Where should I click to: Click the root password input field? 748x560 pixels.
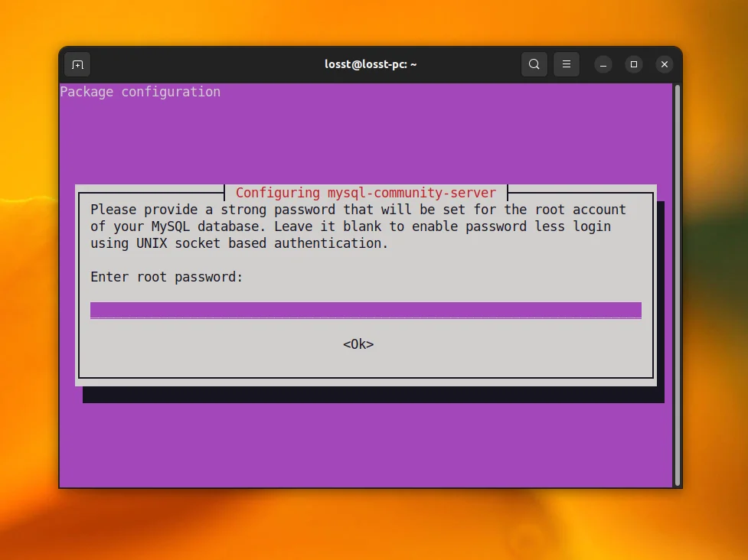coord(365,310)
